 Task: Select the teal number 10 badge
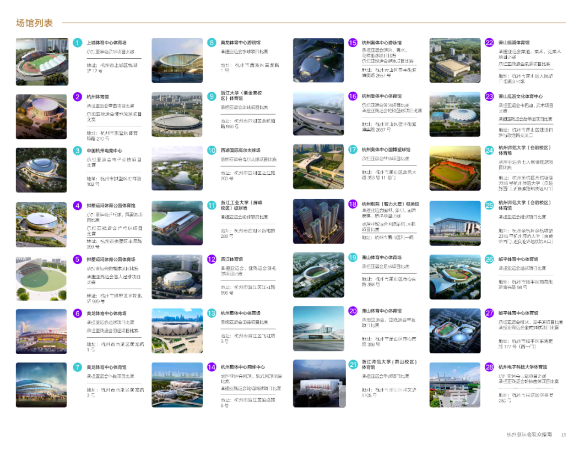[212, 150]
